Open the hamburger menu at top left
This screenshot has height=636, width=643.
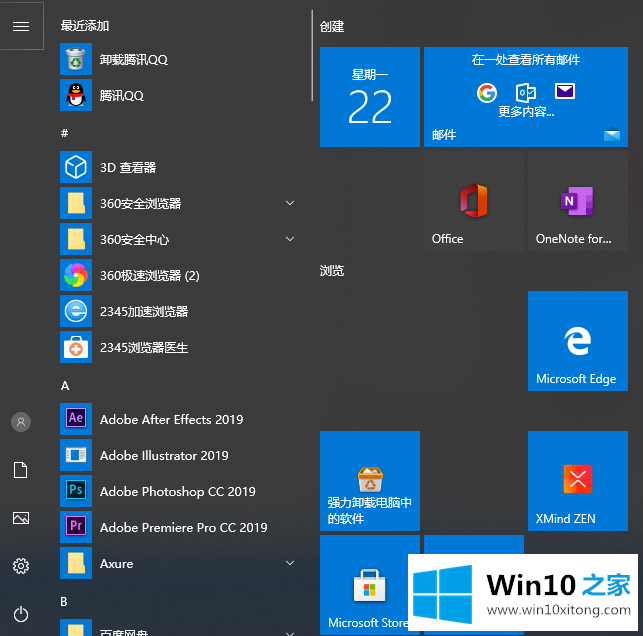[21, 26]
